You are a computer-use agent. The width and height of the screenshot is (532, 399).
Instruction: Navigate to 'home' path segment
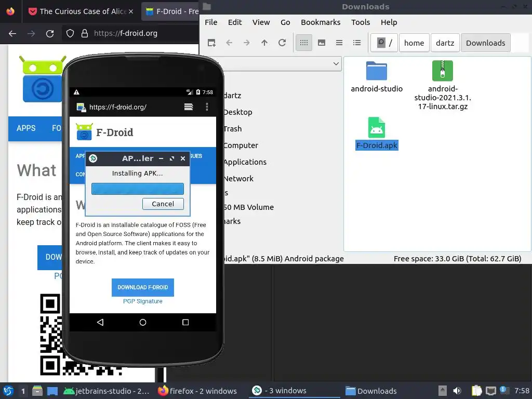click(x=414, y=43)
